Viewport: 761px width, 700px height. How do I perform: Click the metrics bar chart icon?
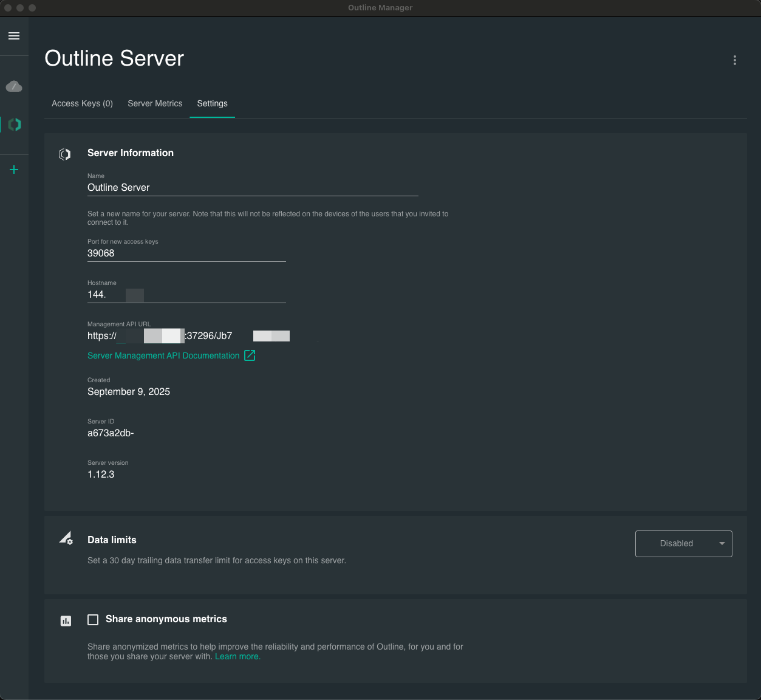pyautogui.click(x=66, y=621)
